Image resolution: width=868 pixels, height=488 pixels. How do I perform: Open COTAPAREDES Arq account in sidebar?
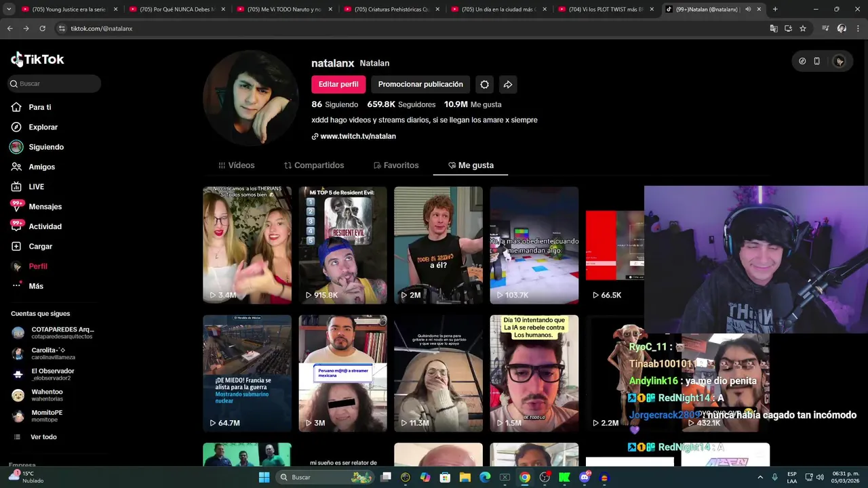(54, 333)
